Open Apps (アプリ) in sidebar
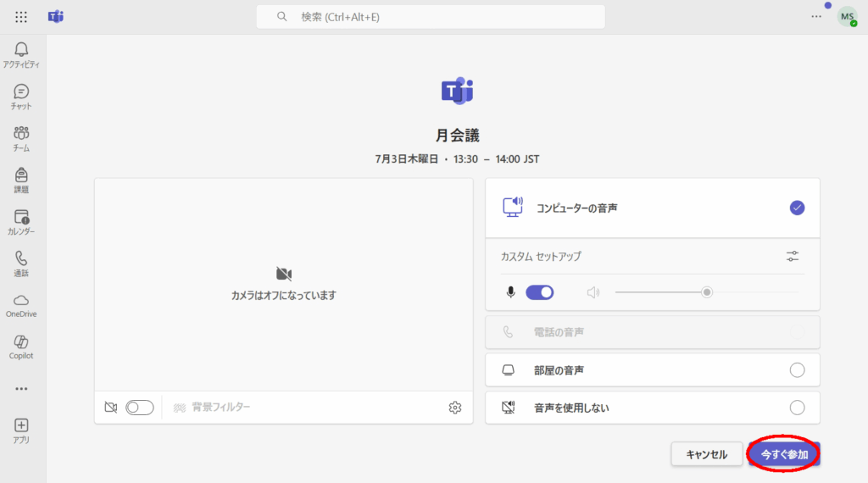868x483 pixels. [x=21, y=431]
